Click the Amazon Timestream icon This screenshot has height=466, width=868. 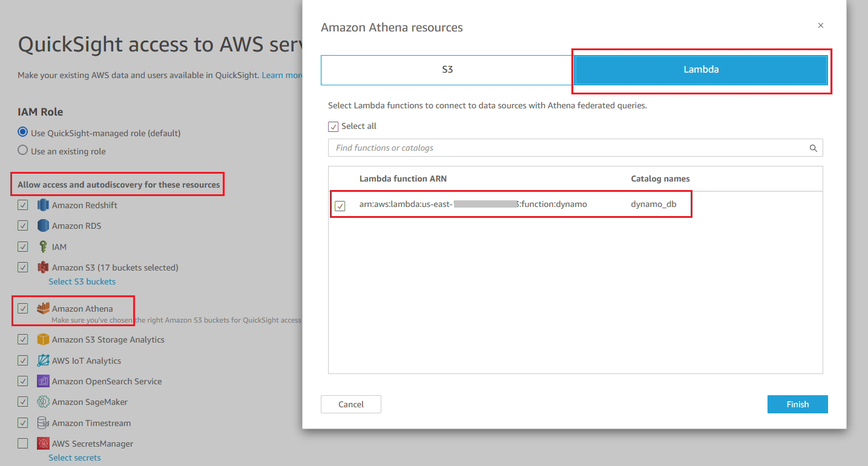pyautogui.click(x=42, y=423)
